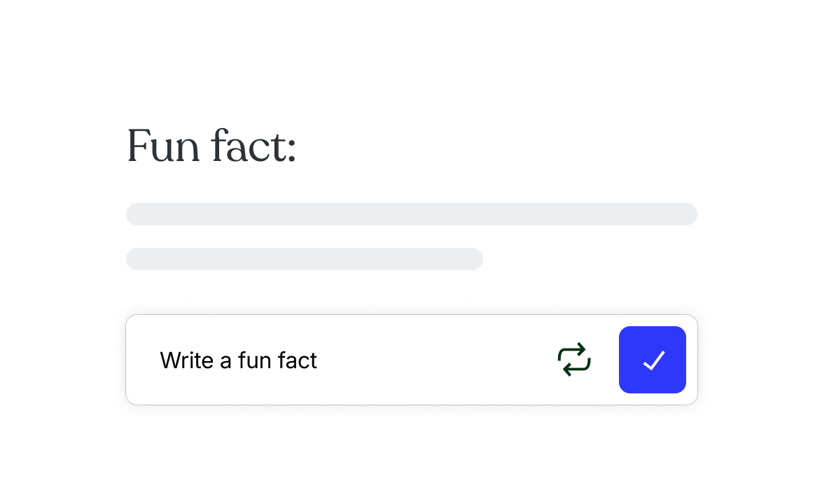Submit the prompt with the blue square button

point(653,360)
